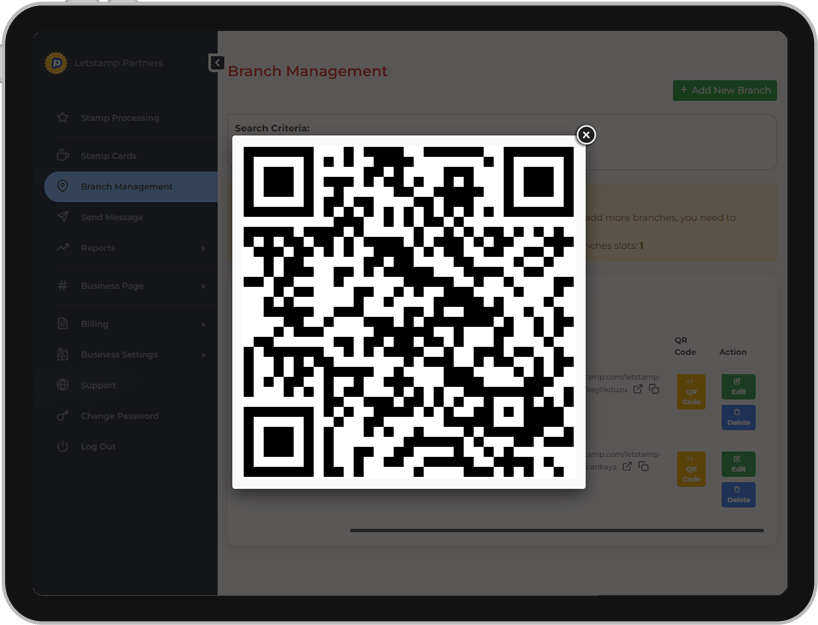The image size is (818, 625).
Task: Collapse the sidebar with the arrow button
Action: [217, 63]
